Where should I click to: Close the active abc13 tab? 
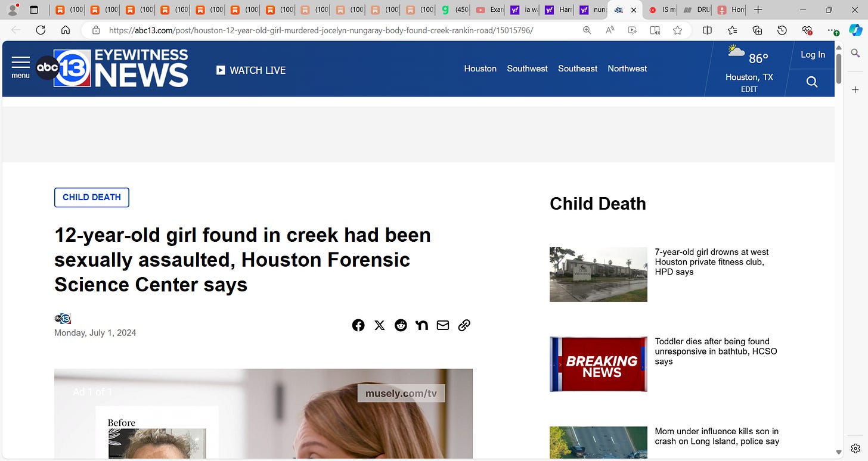point(633,10)
